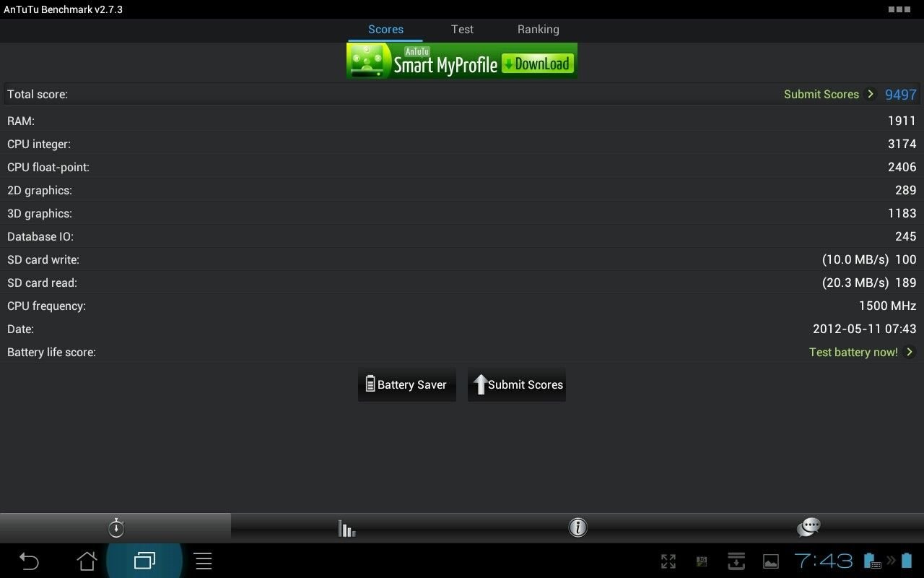Tap the Android home icon

point(87,561)
